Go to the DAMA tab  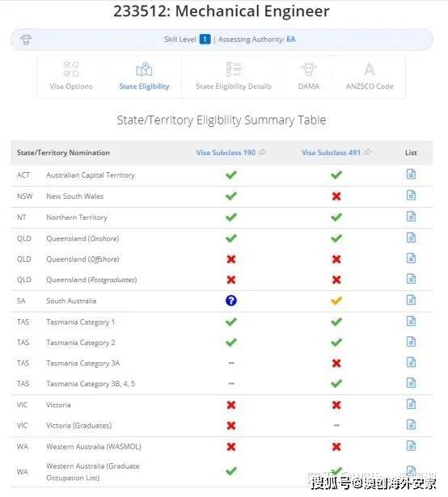(309, 77)
